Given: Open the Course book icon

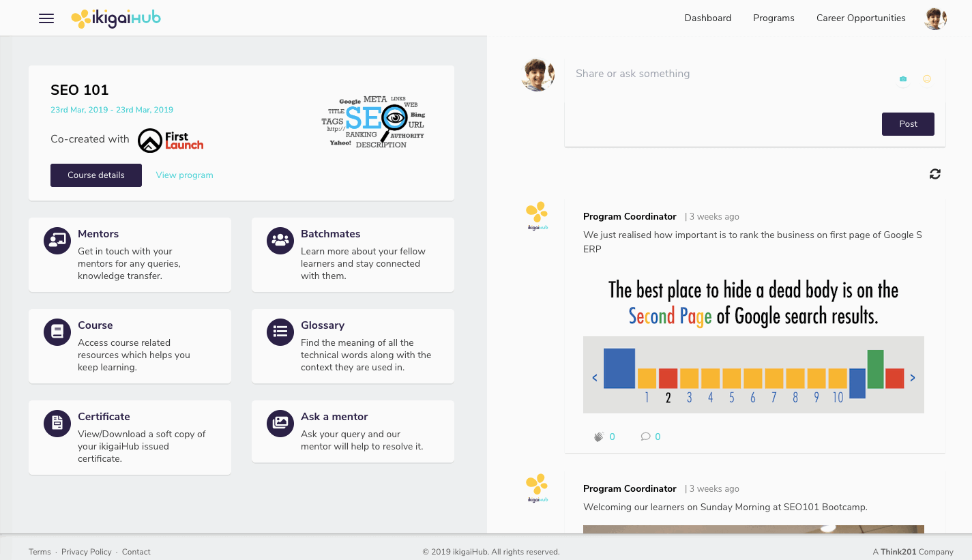Looking at the screenshot, I should (57, 332).
